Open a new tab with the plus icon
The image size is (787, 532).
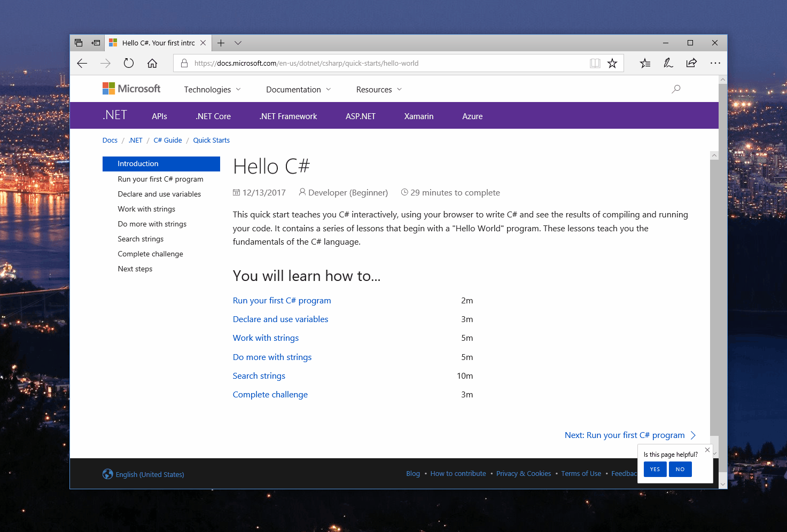click(x=221, y=43)
